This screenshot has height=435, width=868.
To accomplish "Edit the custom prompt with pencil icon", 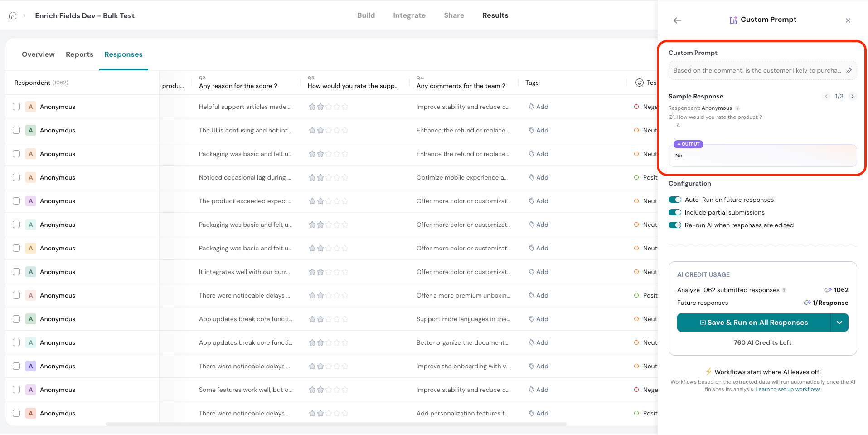I will (849, 70).
